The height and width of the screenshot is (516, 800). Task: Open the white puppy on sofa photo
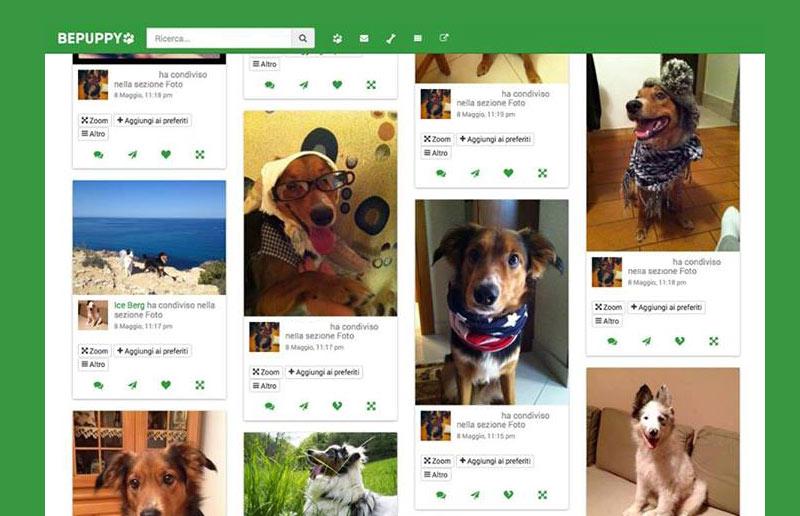pos(663,441)
